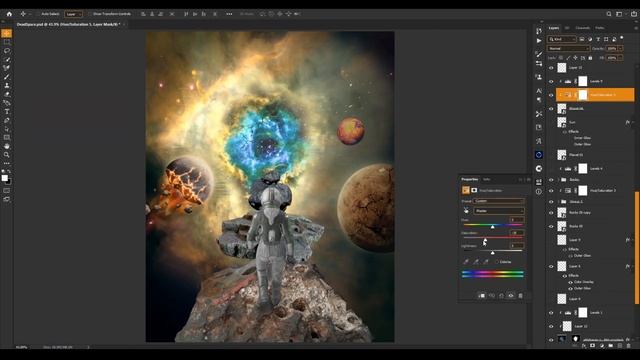640x360 pixels.
Task: Open more alignment options ellipsis in options bar
Action: [x=229, y=14]
